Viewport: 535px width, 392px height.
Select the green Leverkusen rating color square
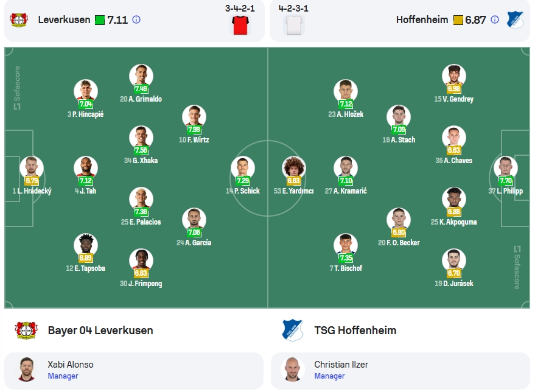coord(100,20)
